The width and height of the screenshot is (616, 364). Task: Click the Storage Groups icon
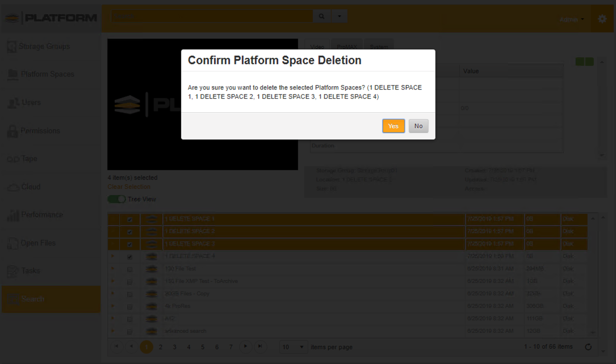coord(12,46)
